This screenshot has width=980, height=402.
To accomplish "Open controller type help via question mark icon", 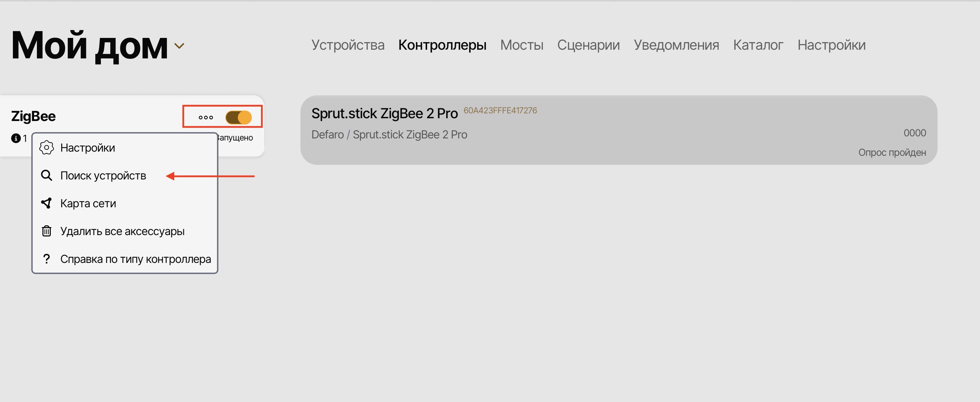I will point(46,259).
